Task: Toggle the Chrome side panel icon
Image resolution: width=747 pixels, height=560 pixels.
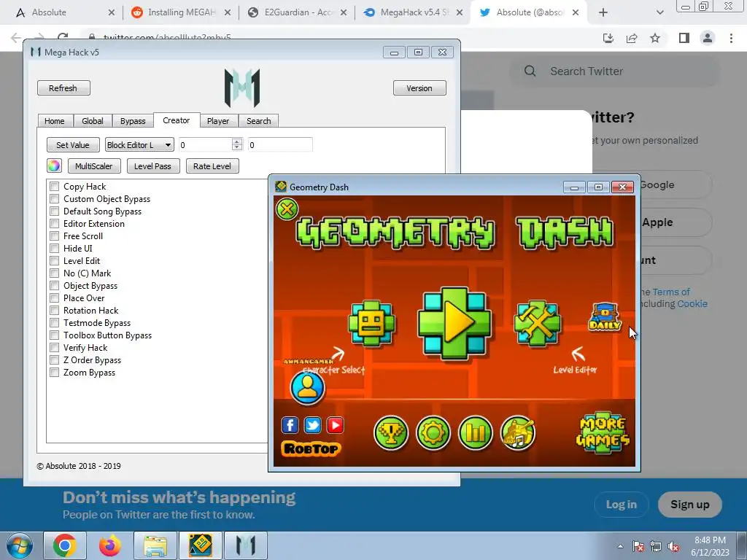Action: (684, 38)
